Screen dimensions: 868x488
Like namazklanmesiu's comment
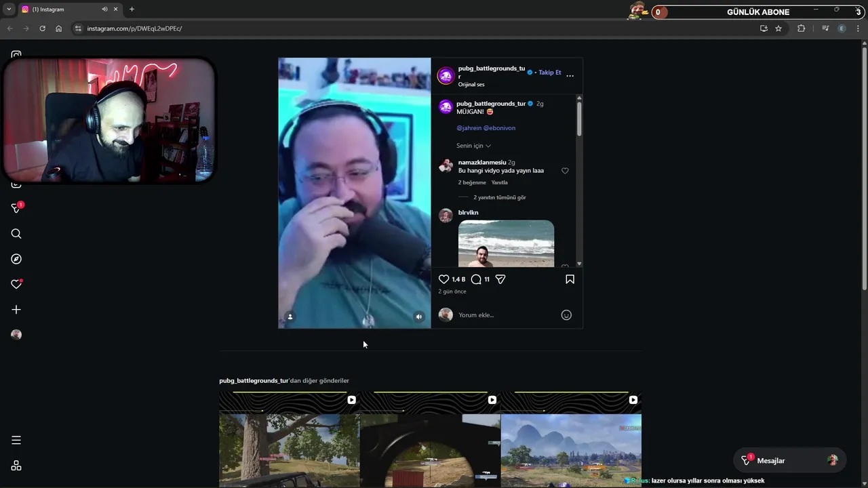tap(565, 171)
